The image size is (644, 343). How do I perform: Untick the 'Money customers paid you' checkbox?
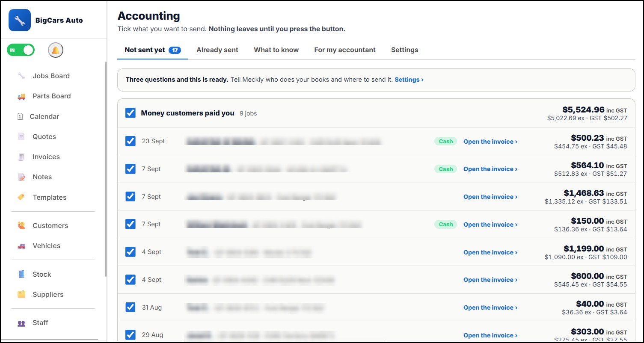point(131,113)
